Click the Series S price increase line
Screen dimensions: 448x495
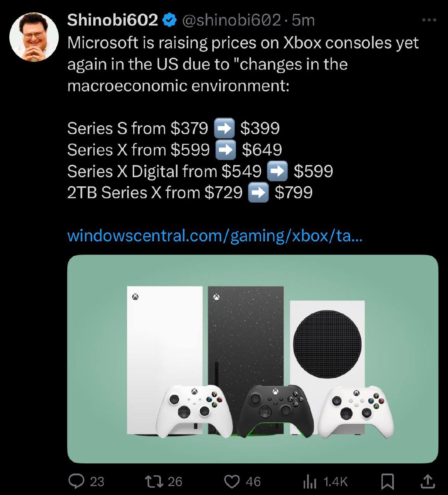(x=173, y=128)
